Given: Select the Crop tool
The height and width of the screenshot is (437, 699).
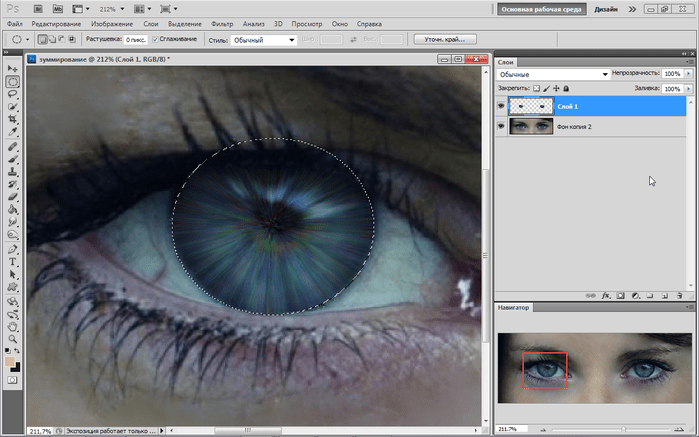Looking at the screenshot, I should [13, 119].
